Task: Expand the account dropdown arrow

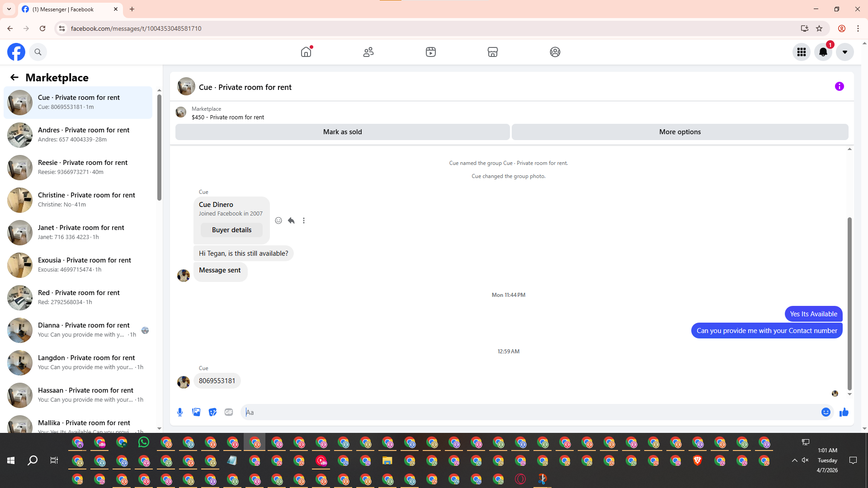Action: click(845, 52)
